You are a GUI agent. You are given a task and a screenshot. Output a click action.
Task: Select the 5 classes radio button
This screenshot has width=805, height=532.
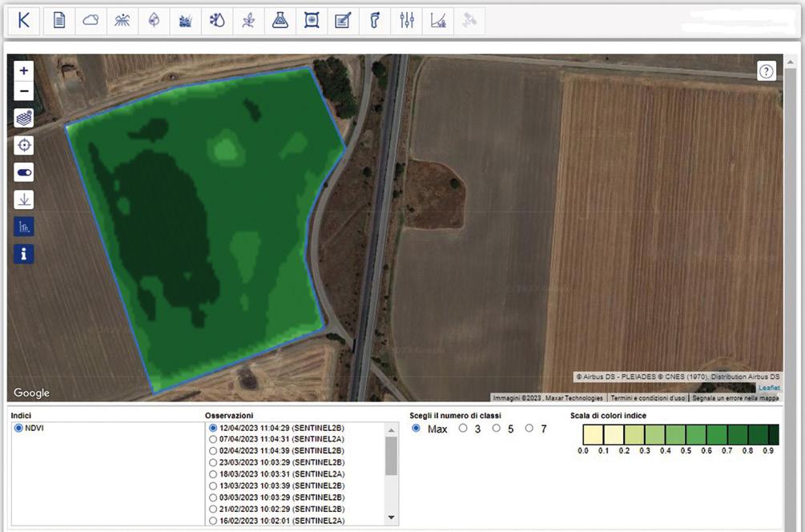pos(497,429)
